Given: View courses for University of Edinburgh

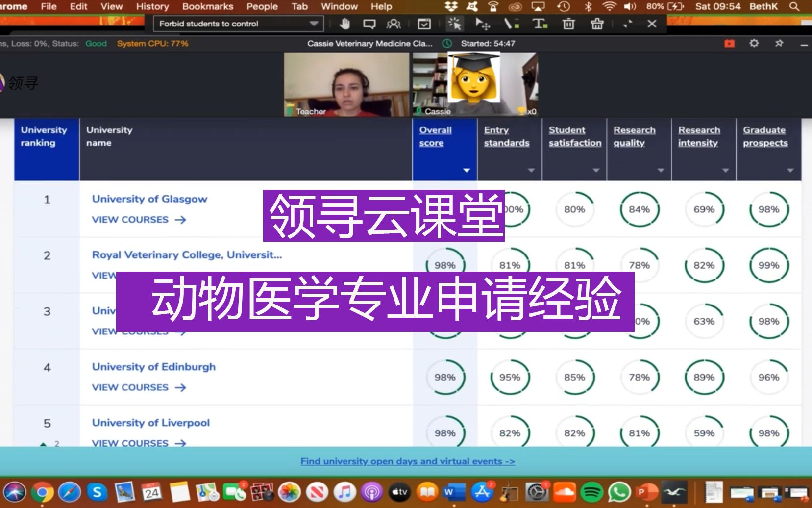Looking at the screenshot, I should 139,387.
